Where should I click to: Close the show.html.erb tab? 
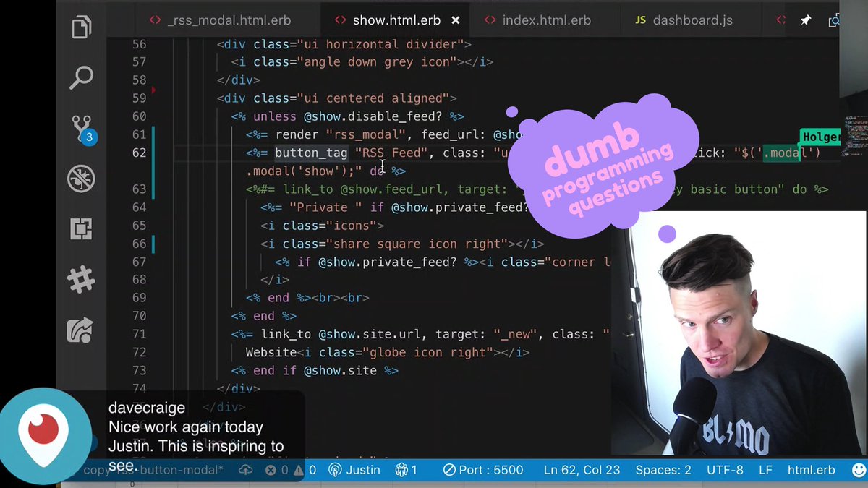click(456, 20)
